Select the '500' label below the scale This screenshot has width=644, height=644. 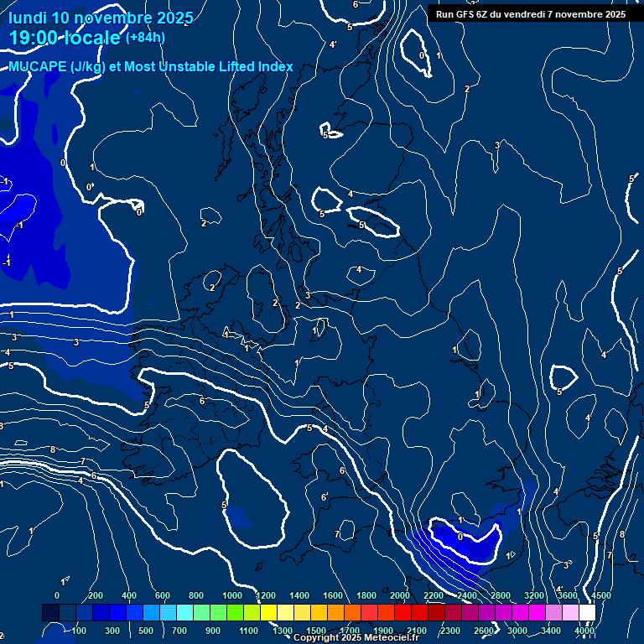[146, 631]
